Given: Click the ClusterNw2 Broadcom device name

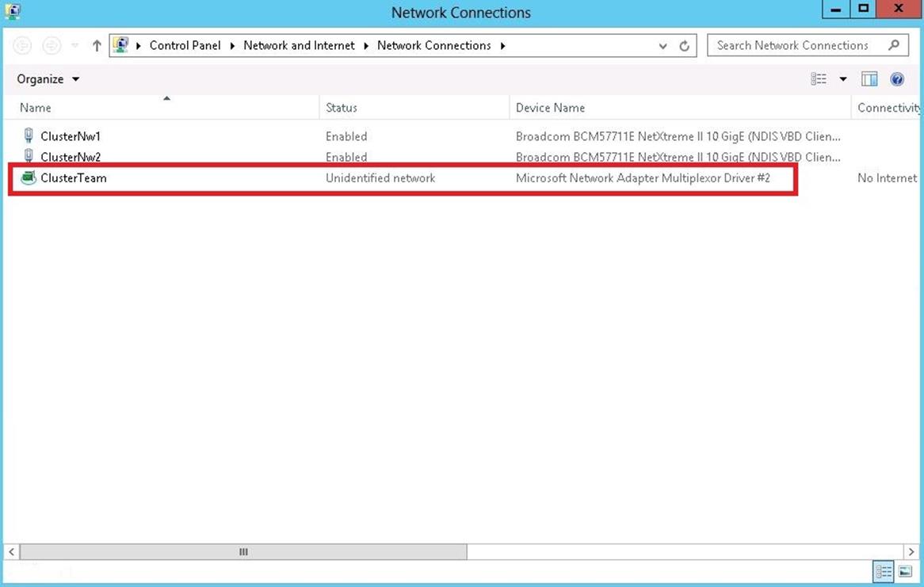Looking at the screenshot, I should coord(678,158).
